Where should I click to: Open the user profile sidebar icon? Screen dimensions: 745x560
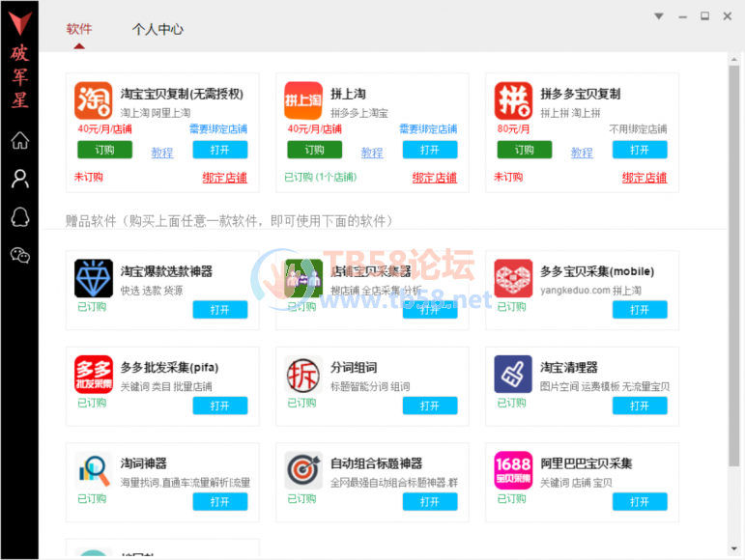(20, 179)
